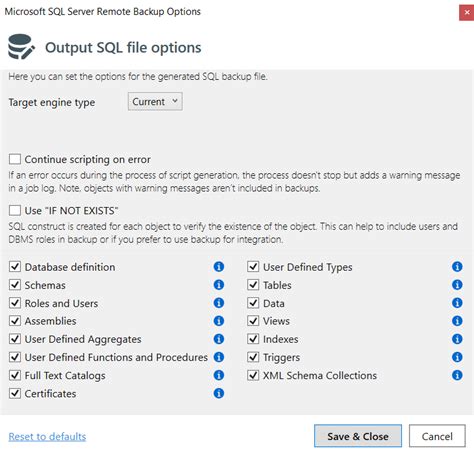Close the Backup Options dialog
Viewport: 474px width, 455px height.
click(x=466, y=13)
